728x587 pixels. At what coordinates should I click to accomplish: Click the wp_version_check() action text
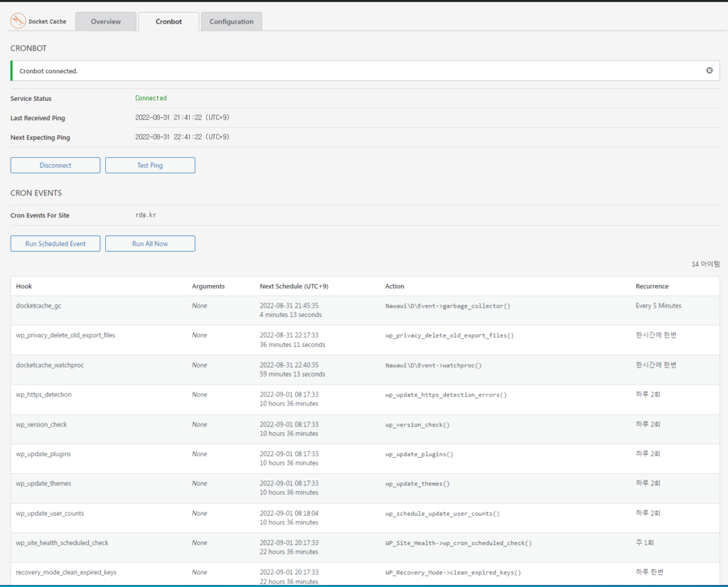[417, 424]
